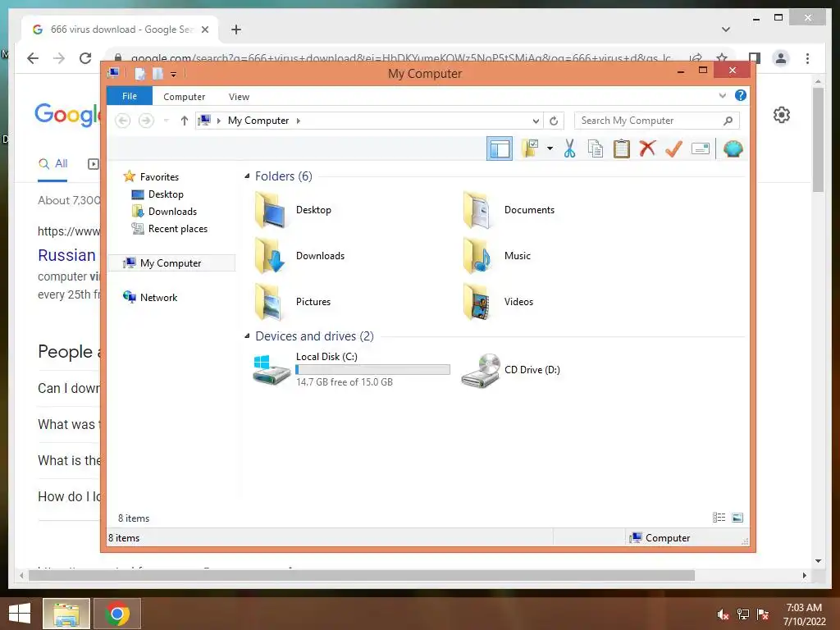Click the Rename toolbar icon
This screenshot has height=630, width=840.
tap(701, 148)
